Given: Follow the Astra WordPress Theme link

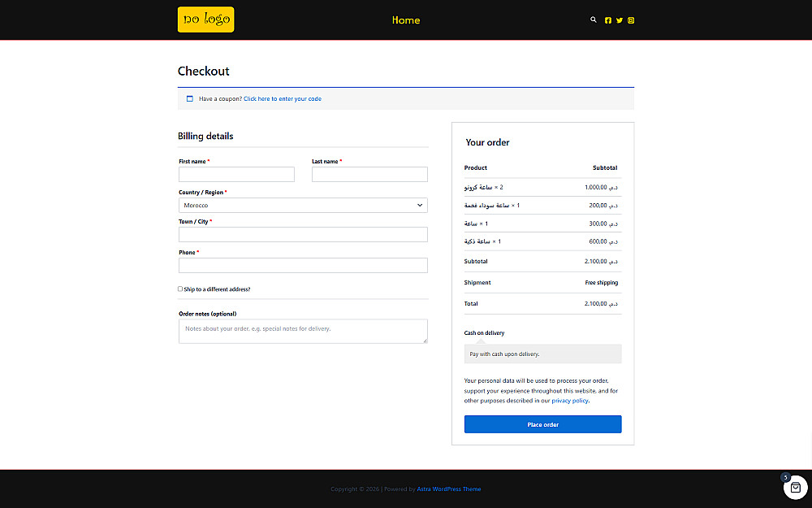Looking at the screenshot, I should pyautogui.click(x=449, y=488).
